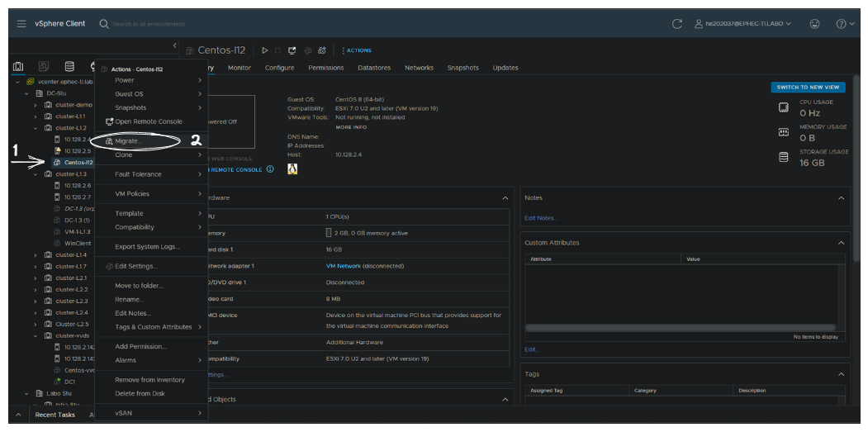This screenshot has width=868, height=432.
Task: Select Remove from Inventory
Action: tap(151, 380)
